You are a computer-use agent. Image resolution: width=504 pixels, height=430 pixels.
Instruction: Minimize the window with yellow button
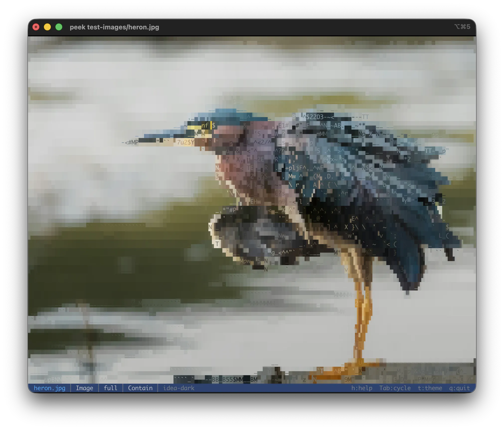47,27
